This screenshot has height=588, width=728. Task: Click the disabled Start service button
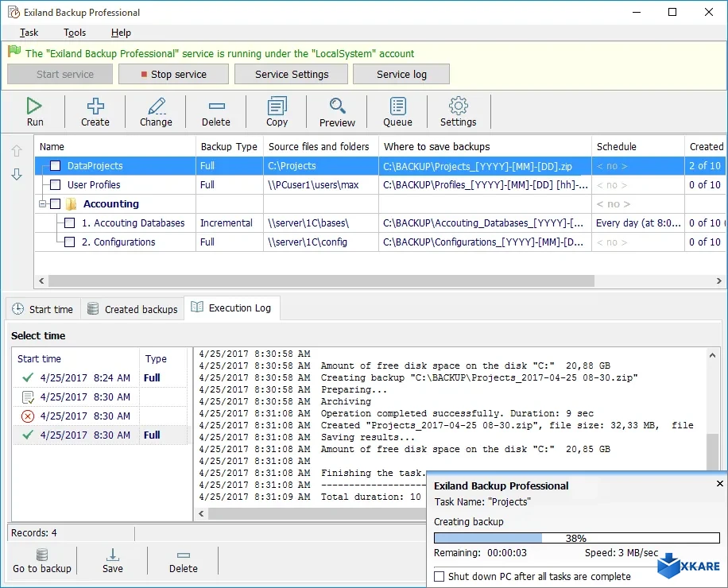[60, 74]
